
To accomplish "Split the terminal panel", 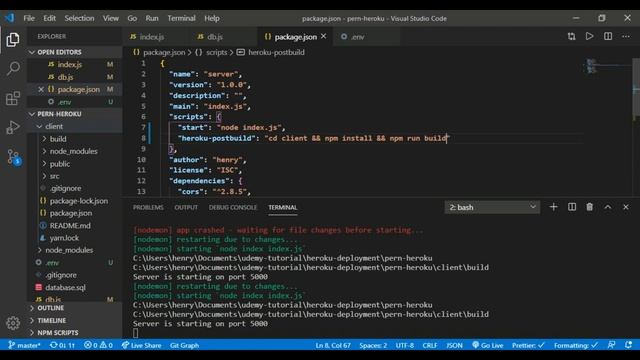I will click(572, 207).
